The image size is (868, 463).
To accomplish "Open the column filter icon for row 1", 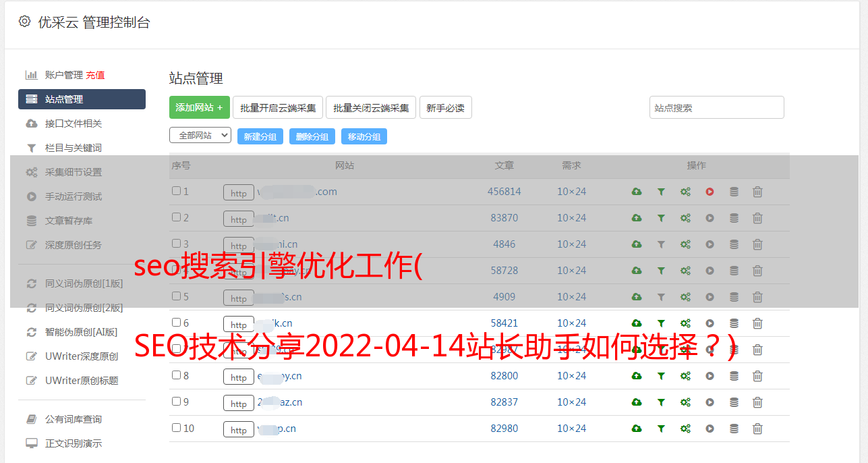I will (x=661, y=192).
